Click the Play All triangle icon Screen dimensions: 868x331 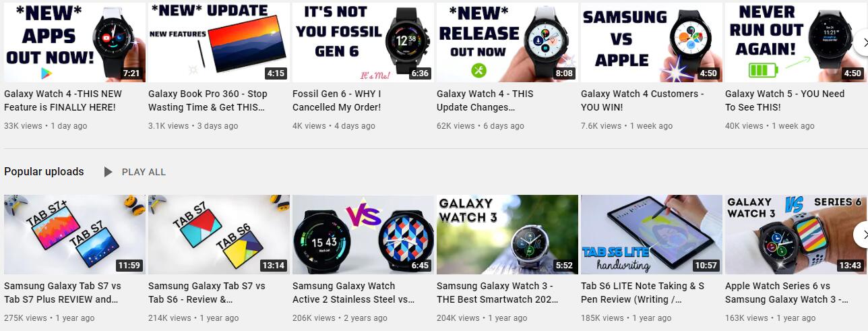click(108, 172)
